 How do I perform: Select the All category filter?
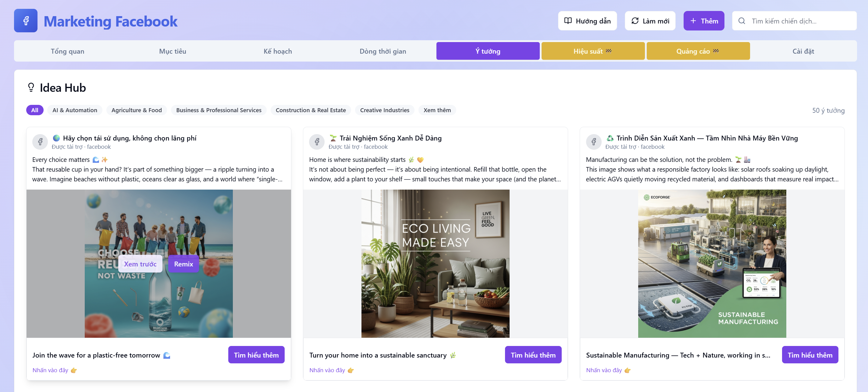35,110
